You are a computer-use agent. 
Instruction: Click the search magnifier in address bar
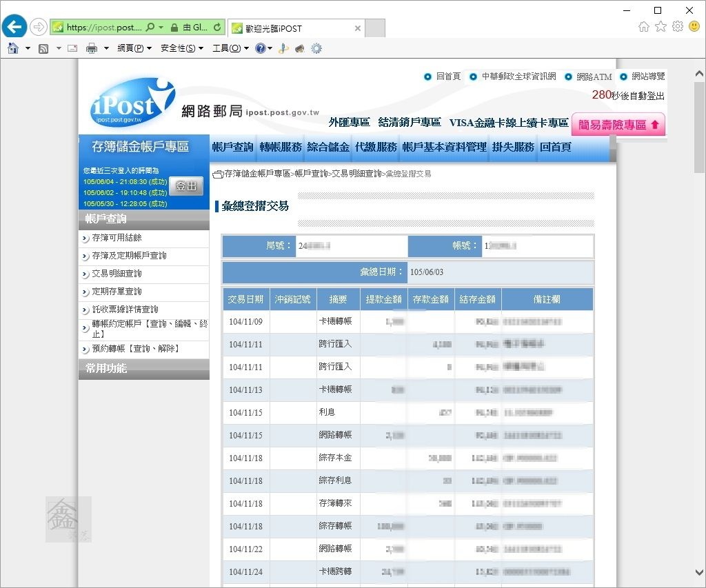(x=150, y=27)
